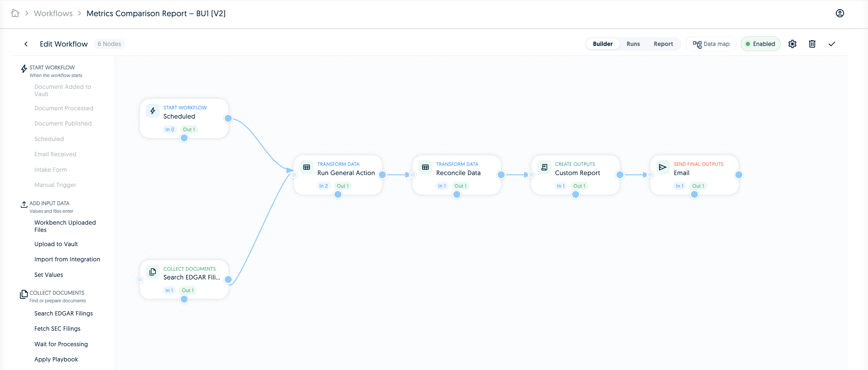Click right output port of Run General Action
The width and height of the screenshot is (868, 370).
pos(382,175)
